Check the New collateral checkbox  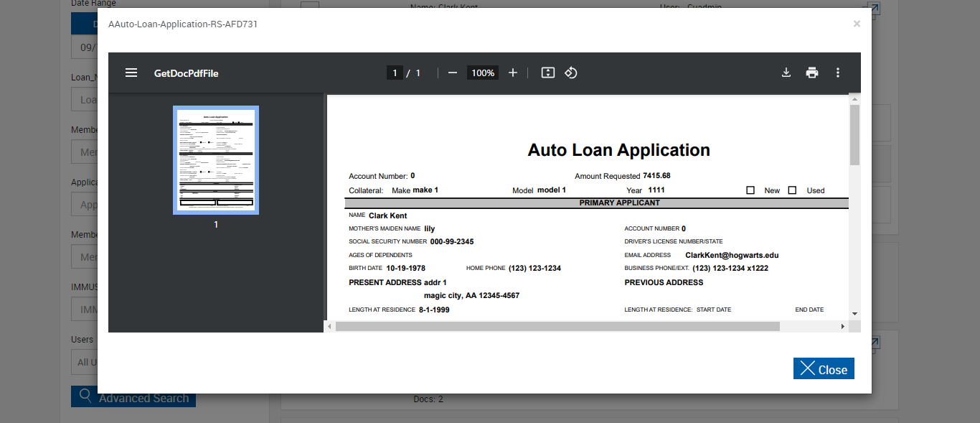point(750,190)
